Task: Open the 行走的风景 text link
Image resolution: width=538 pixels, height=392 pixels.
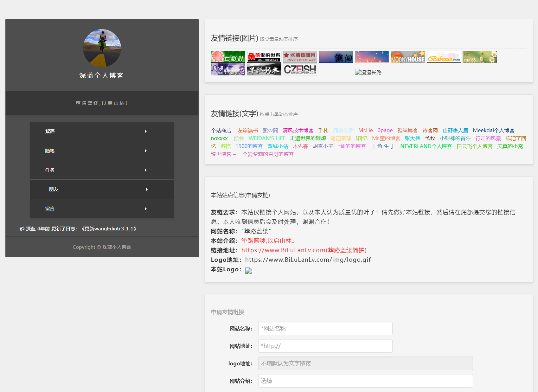Action: click(x=488, y=138)
